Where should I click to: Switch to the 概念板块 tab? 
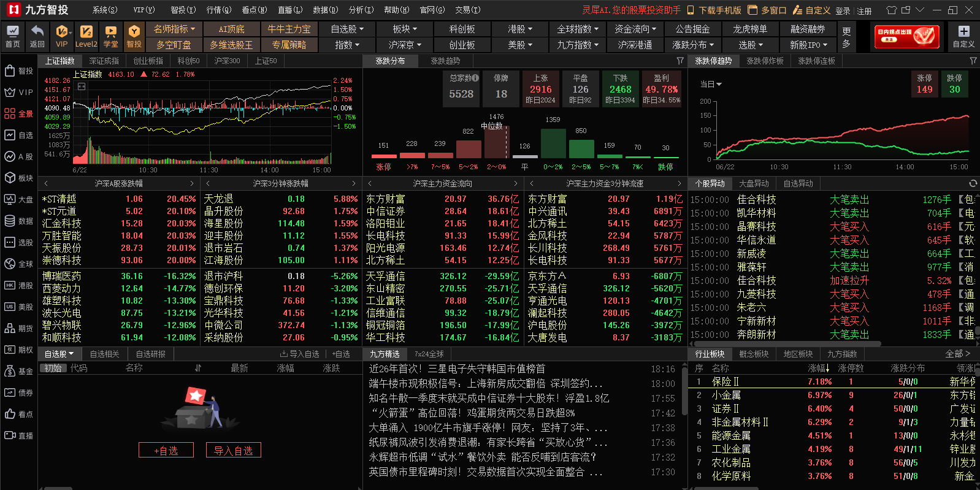(x=754, y=354)
